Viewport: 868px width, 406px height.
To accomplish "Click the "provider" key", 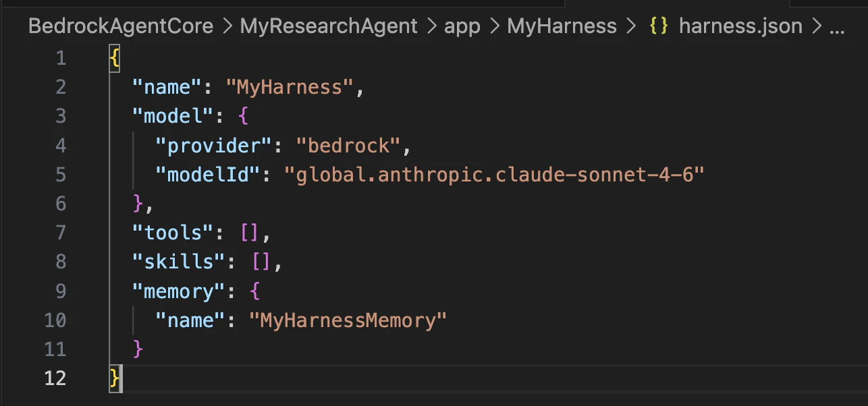I will (x=215, y=145).
